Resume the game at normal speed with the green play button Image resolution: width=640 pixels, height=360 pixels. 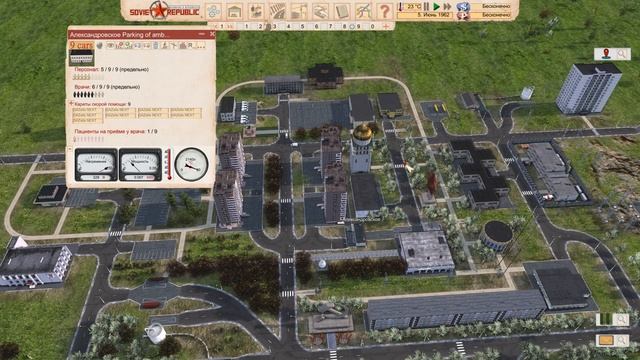point(437,7)
